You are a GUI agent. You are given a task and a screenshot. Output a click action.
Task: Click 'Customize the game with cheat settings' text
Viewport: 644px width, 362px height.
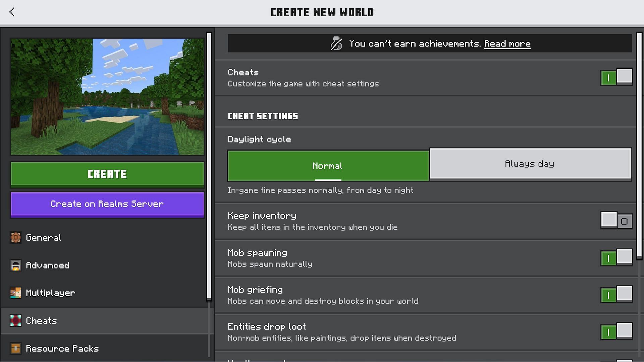pos(303,84)
